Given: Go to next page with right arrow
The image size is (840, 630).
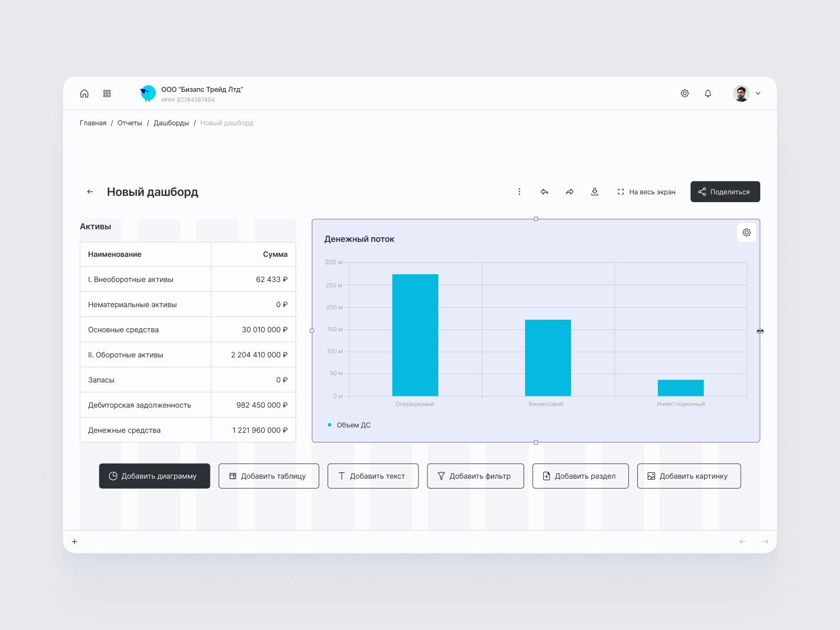Looking at the screenshot, I should click(x=765, y=542).
